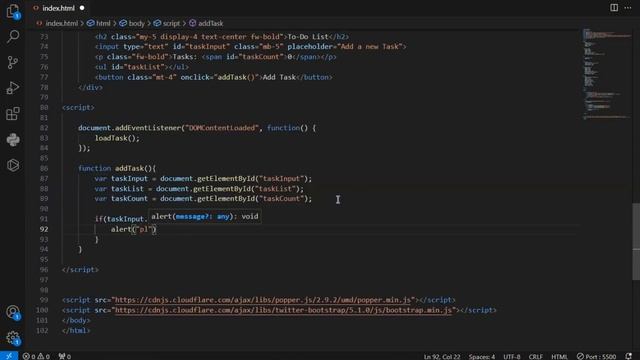Image resolution: width=640 pixels, height=360 pixels.
Task: Open the popper.min.js CDN link
Action: (263, 300)
